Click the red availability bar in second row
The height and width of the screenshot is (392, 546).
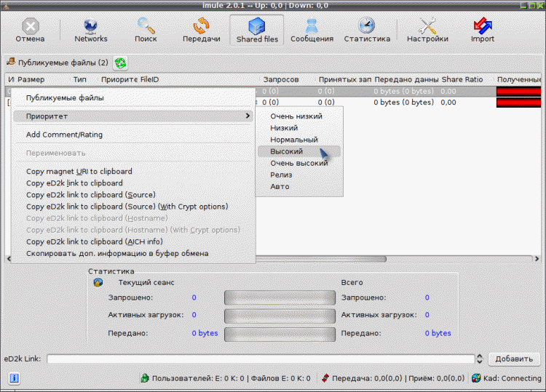[518, 103]
